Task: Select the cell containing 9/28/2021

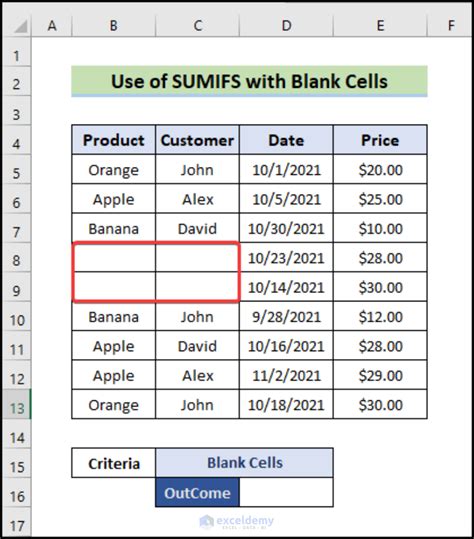Action: (x=286, y=316)
